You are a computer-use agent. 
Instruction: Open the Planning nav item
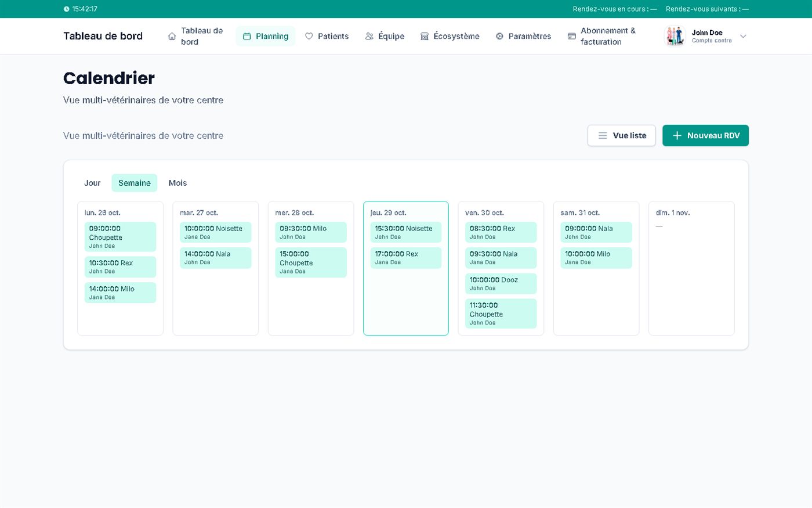[266, 36]
